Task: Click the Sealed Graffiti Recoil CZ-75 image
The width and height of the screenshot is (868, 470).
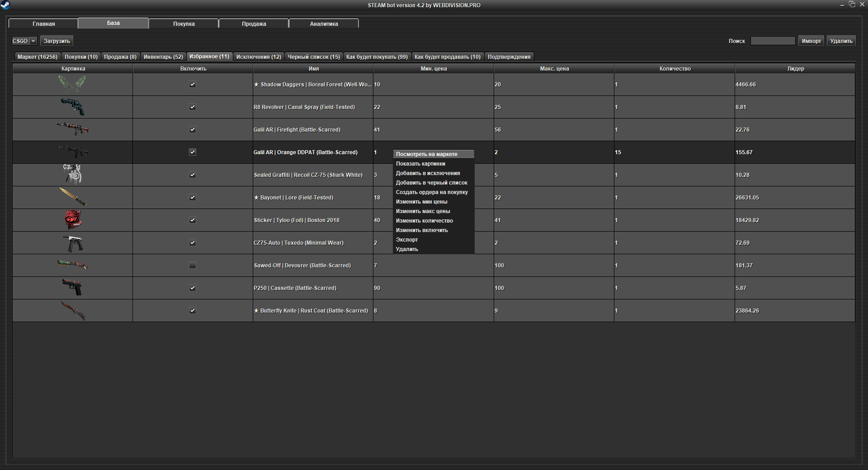Action: [72, 175]
